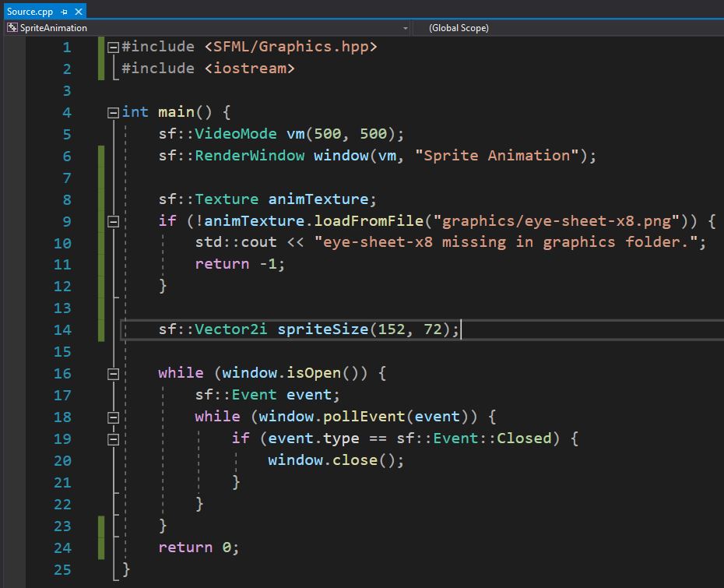The image size is (724, 588).
Task: Close the Source.cpp tab
Action: coord(77,12)
